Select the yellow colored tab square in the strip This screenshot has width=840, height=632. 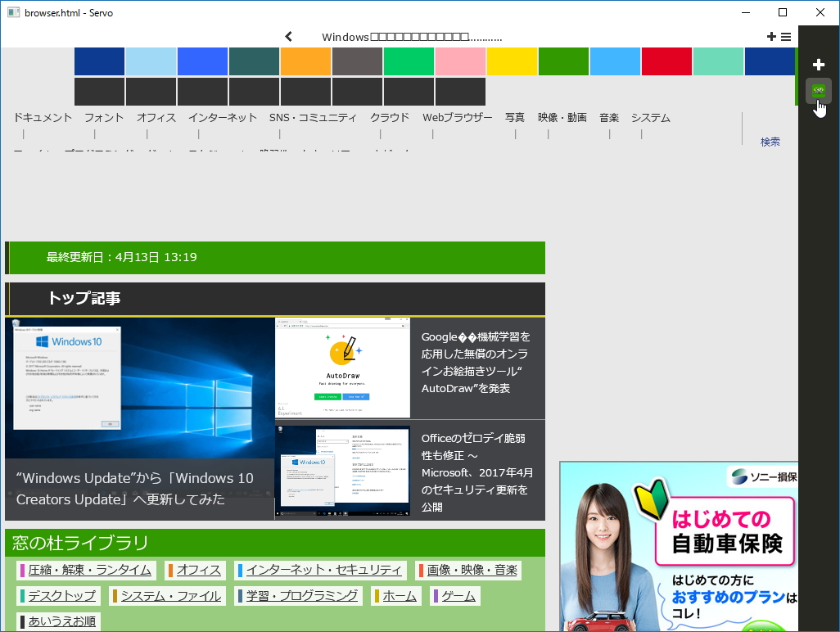tap(512, 61)
